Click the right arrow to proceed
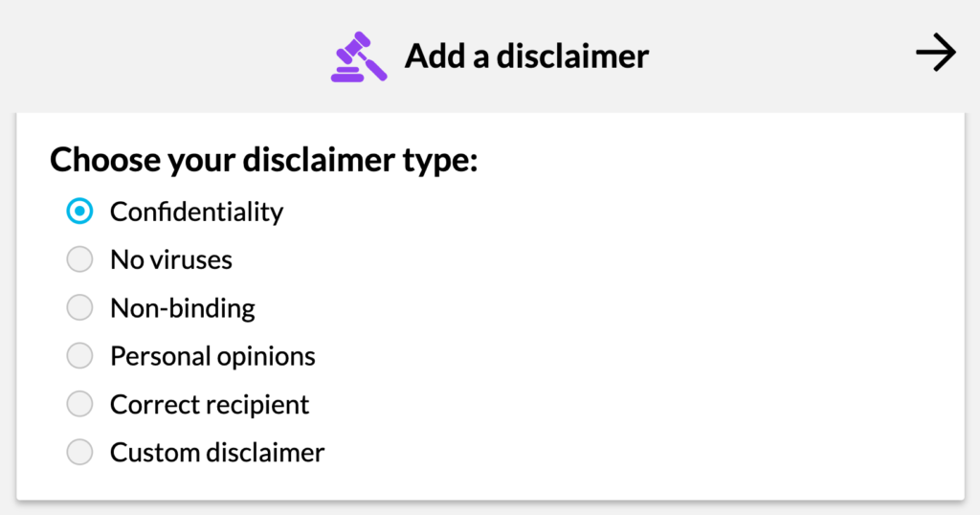This screenshot has height=515, width=980. point(936,53)
